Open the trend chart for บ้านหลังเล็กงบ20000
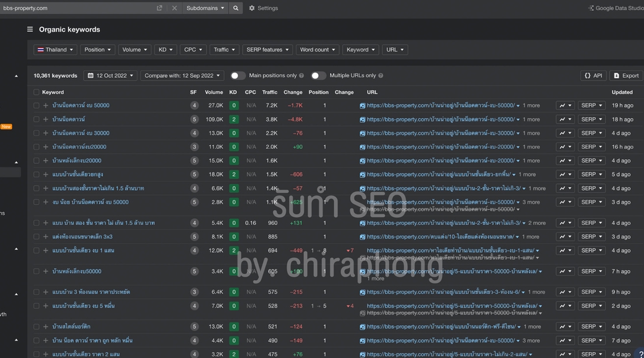This screenshot has height=358, width=644. point(565,161)
